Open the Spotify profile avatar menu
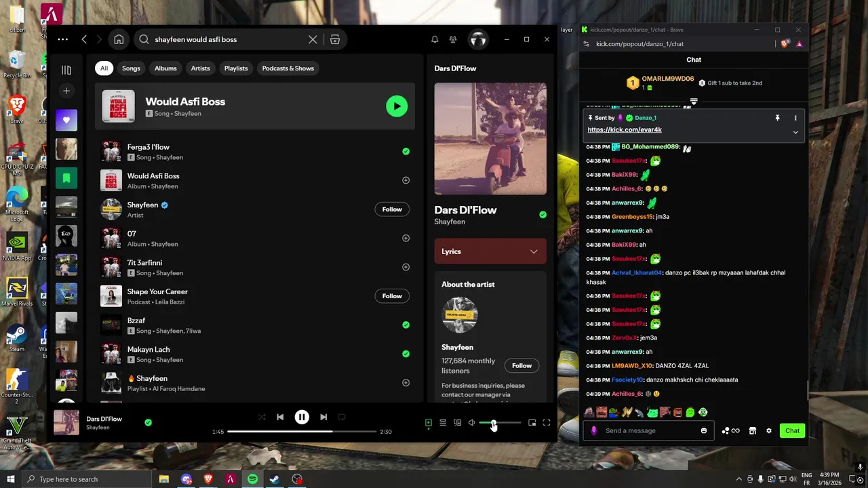 [x=478, y=39]
